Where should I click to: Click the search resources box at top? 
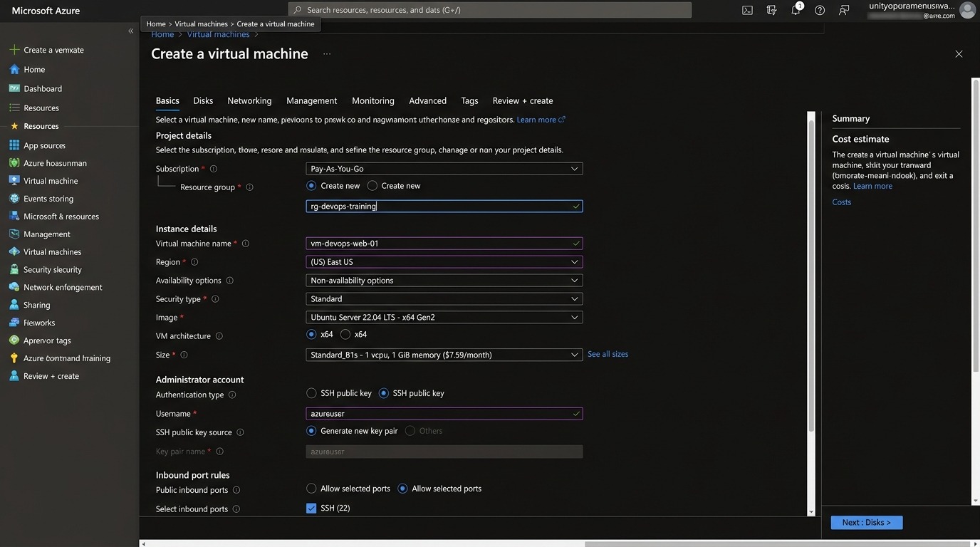[x=490, y=10]
